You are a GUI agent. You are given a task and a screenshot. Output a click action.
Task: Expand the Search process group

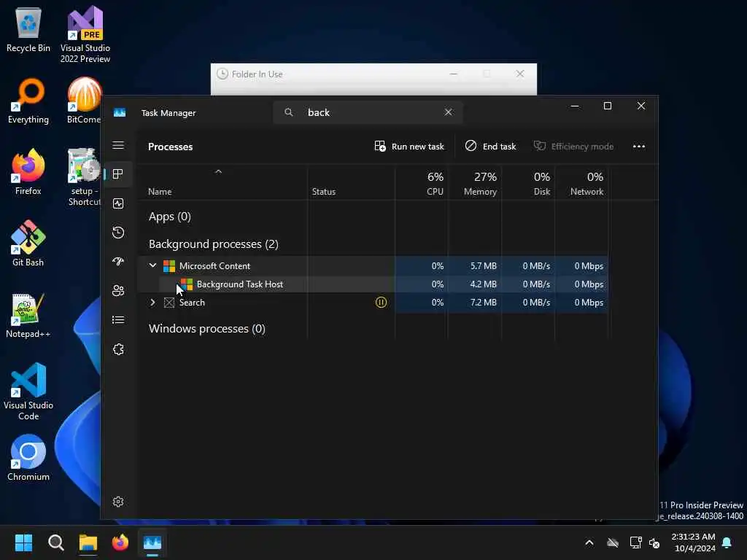point(152,303)
